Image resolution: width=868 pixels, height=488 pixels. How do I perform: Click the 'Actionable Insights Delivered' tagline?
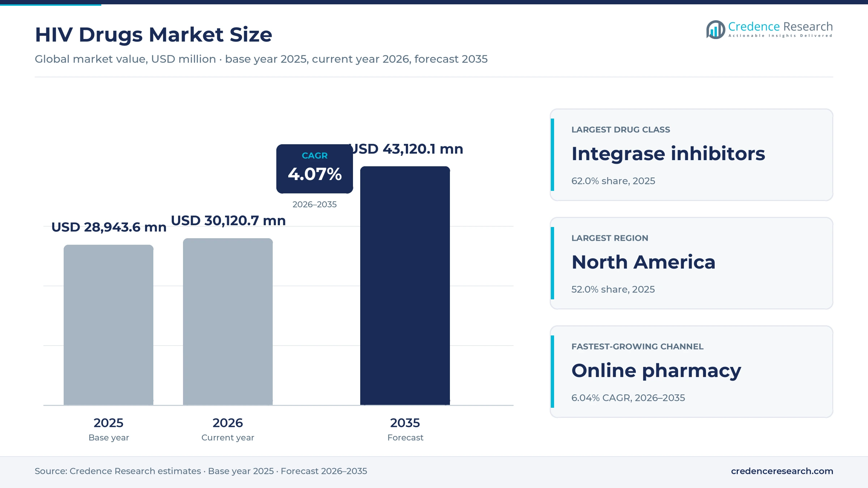[x=780, y=35]
